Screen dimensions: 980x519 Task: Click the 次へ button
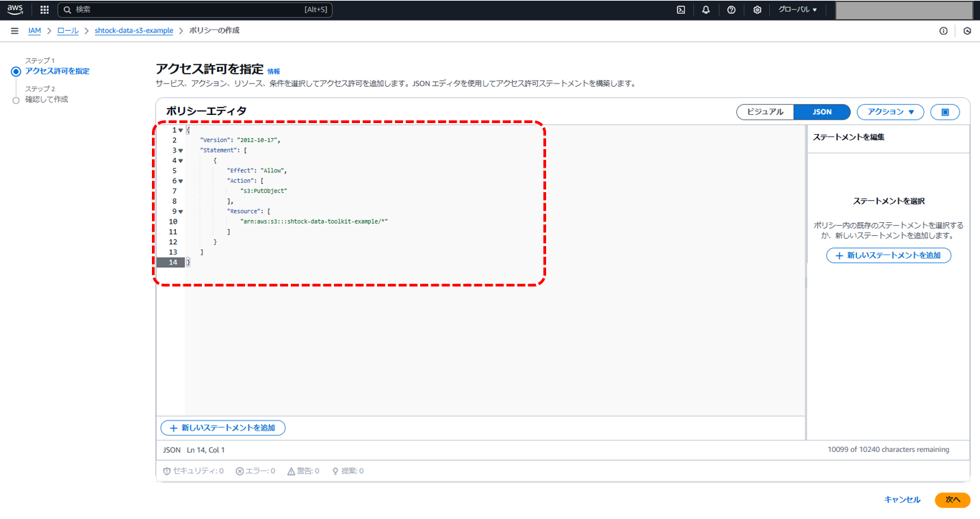pyautogui.click(x=953, y=500)
